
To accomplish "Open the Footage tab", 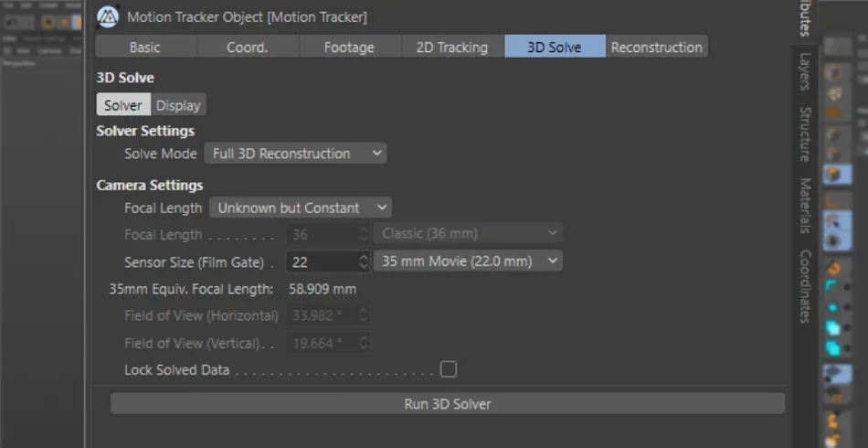I will [349, 47].
